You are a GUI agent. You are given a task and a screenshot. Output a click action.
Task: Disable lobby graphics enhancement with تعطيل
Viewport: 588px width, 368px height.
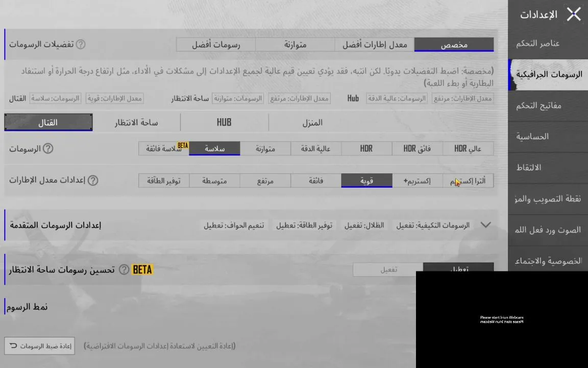[458, 267]
